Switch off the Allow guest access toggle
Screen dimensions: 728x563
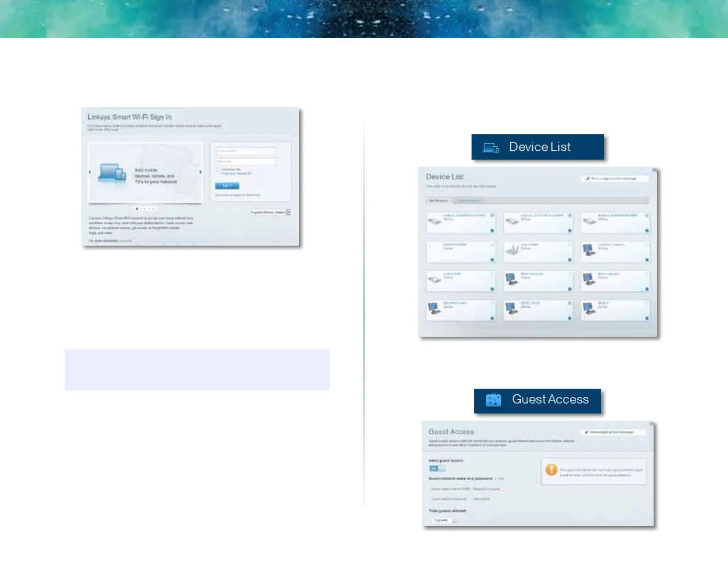437,468
